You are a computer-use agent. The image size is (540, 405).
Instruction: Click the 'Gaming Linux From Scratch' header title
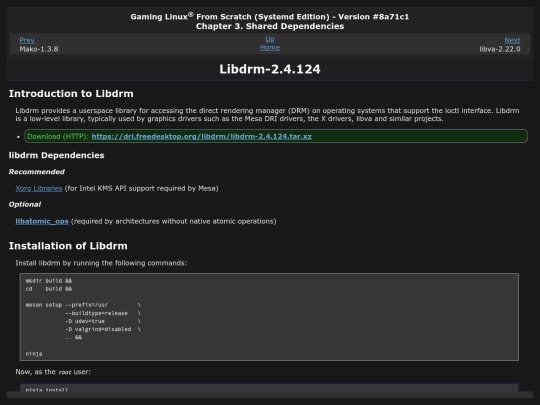click(270, 17)
